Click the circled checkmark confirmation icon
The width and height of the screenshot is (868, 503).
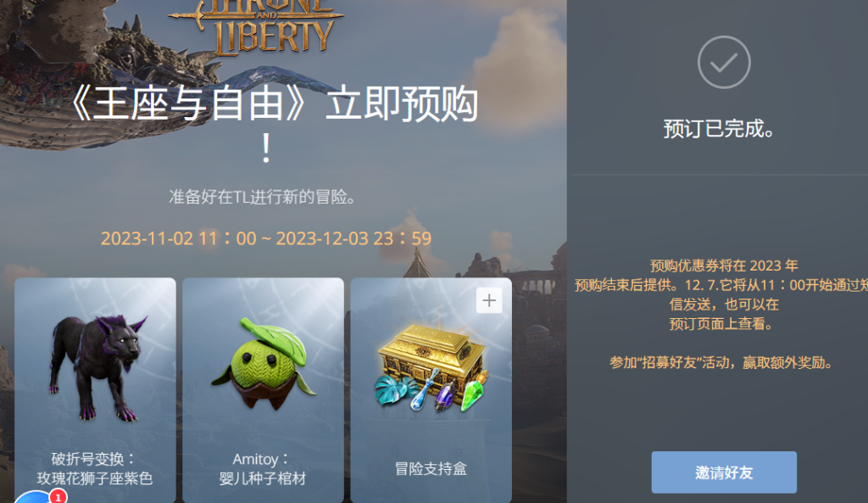[x=724, y=62]
